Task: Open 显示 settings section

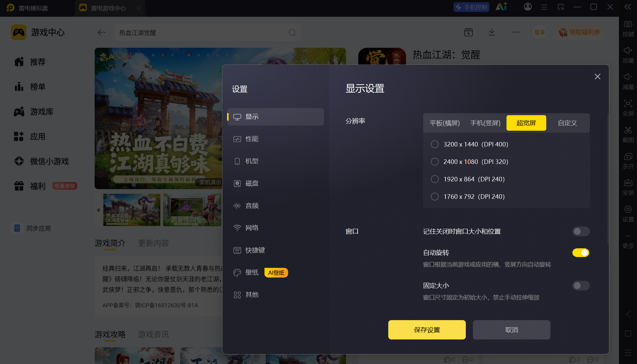Action: click(276, 117)
